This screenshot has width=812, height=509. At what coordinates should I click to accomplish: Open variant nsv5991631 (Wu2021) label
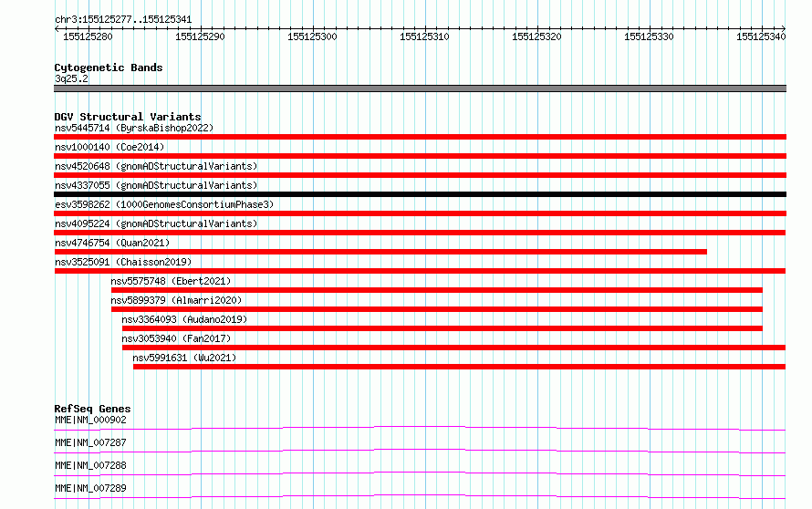click(x=184, y=358)
